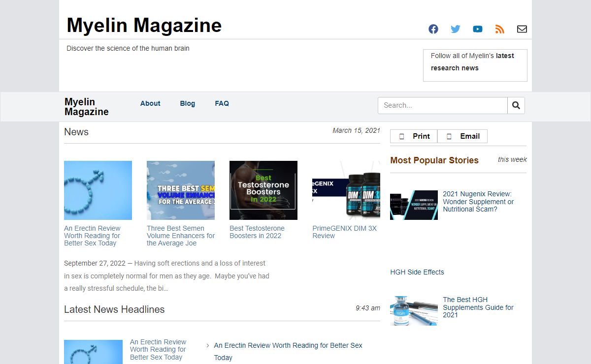Click the large Myelin Magazine site title
This screenshot has width=591, height=364.
(144, 25)
